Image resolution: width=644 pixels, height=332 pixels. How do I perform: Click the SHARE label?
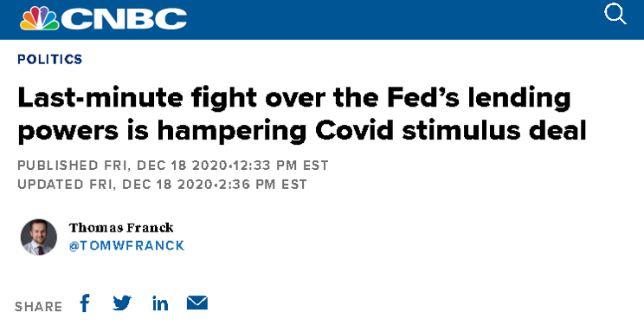click(39, 307)
